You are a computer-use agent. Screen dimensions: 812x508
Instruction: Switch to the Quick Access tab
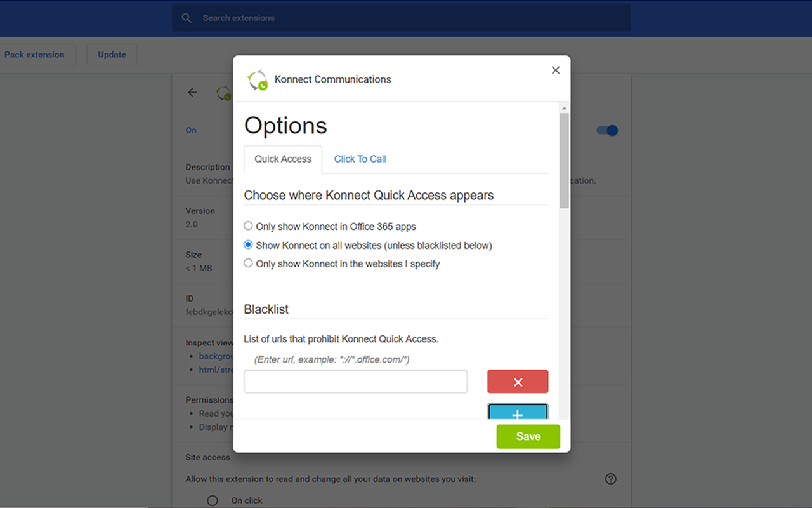point(283,159)
